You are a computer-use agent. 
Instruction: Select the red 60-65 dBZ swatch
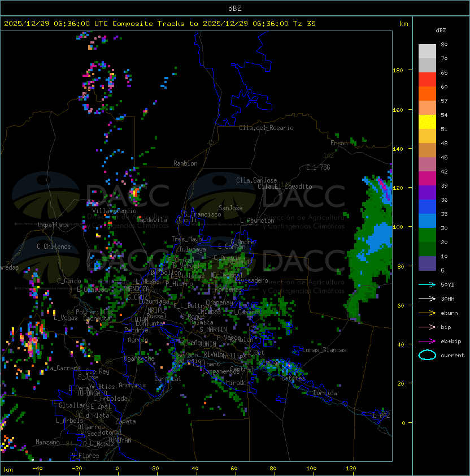pyautogui.click(x=427, y=80)
